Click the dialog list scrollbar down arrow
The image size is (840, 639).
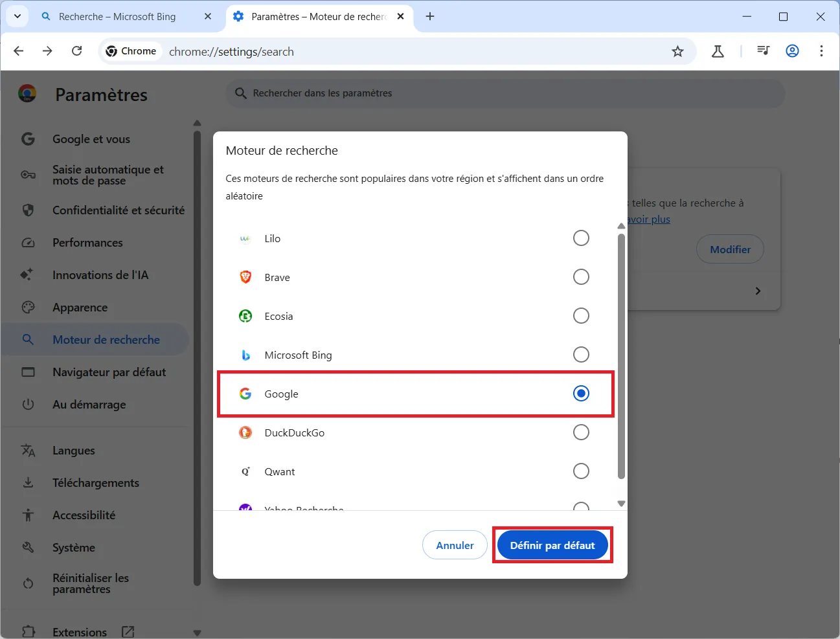click(x=621, y=503)
